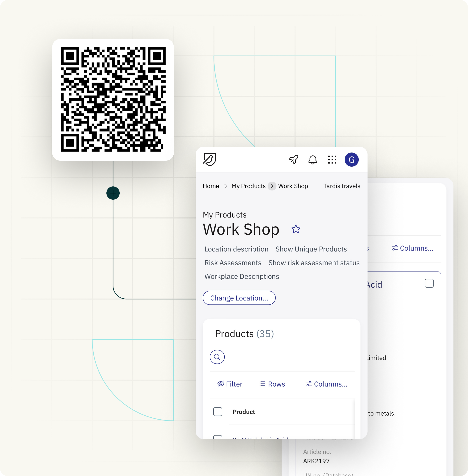The height and width of the screenshot is (476, 468).
Task: Open the Rows display options
Action: [272, 384]
